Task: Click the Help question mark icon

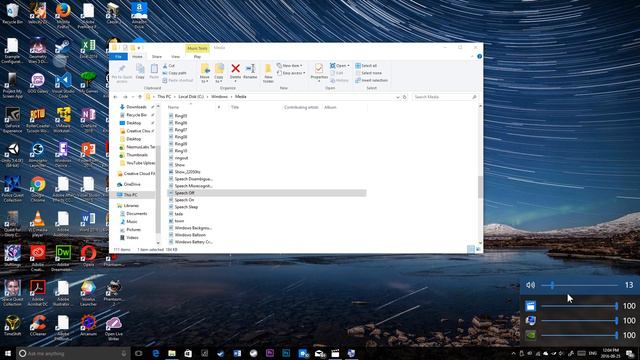Action: point(480,56)
